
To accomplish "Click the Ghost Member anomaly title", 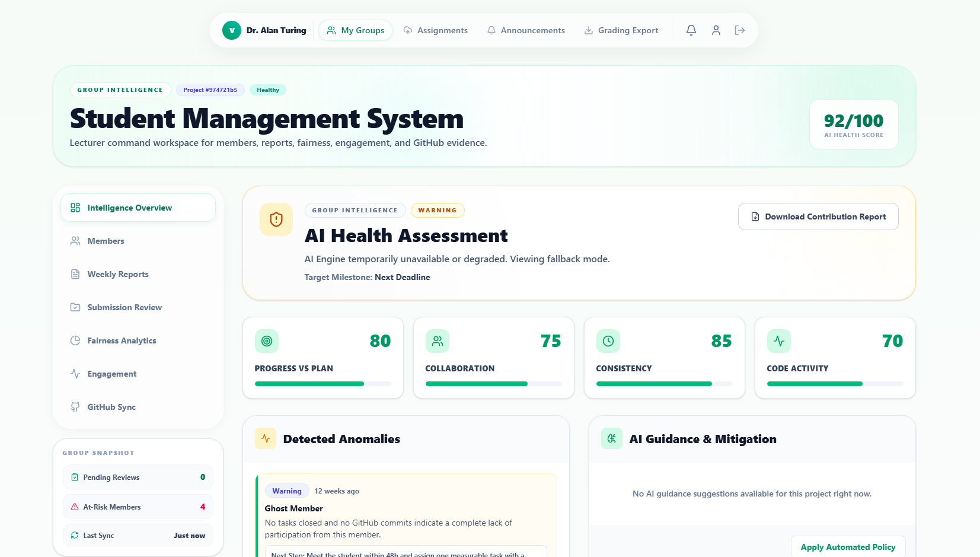I will [x=293, y=508].
